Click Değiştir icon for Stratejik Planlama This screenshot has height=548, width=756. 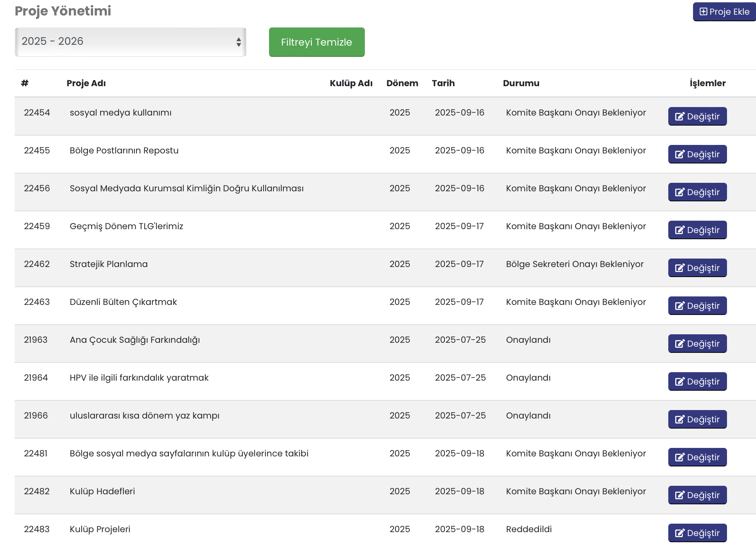pyautogui.click(x=679, y=268)
